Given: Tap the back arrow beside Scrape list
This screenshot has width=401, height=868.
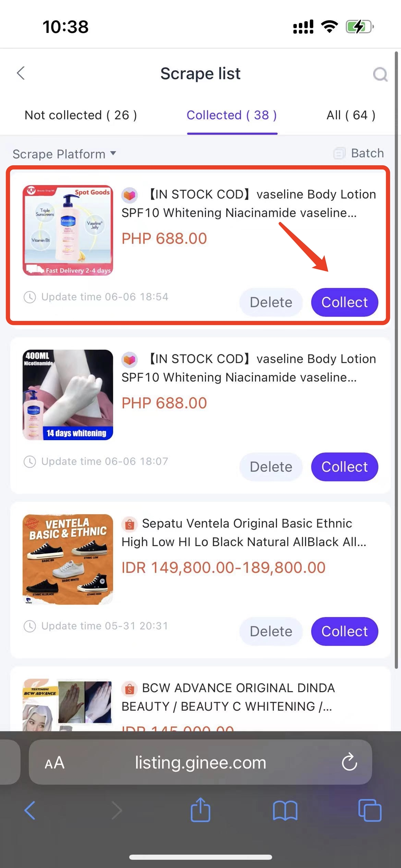Looking at the screenshot, I should (x=21, y=73).
